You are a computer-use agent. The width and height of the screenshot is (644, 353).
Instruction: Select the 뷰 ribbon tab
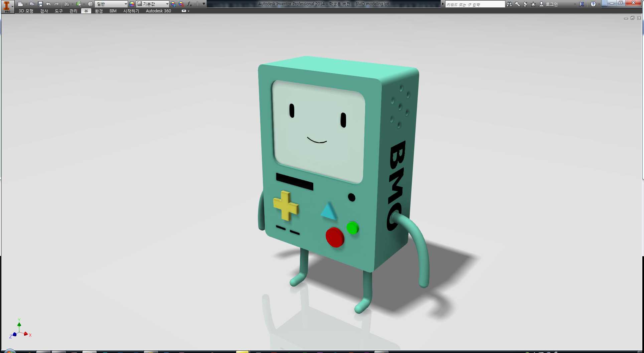tap(86, 11)
